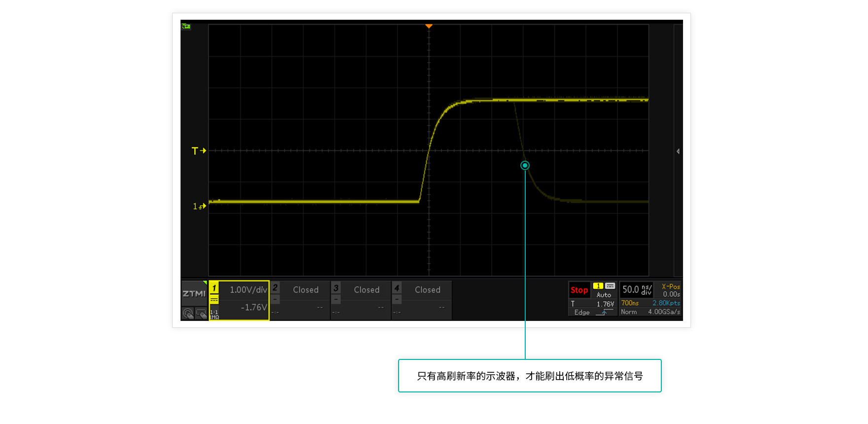This screenshot has width=868, height=424.
Task: Toggle channel 1 using its yellow number badge
Action: (214, 288)
